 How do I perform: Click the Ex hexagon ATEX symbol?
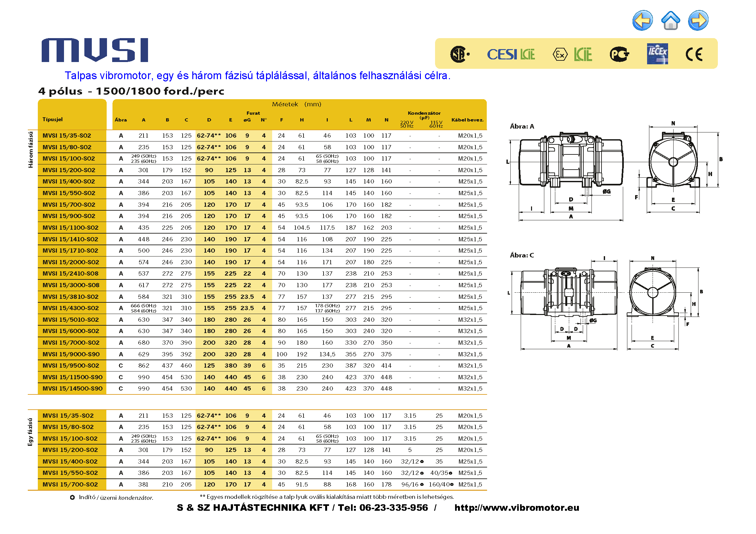tap(560, 54)
